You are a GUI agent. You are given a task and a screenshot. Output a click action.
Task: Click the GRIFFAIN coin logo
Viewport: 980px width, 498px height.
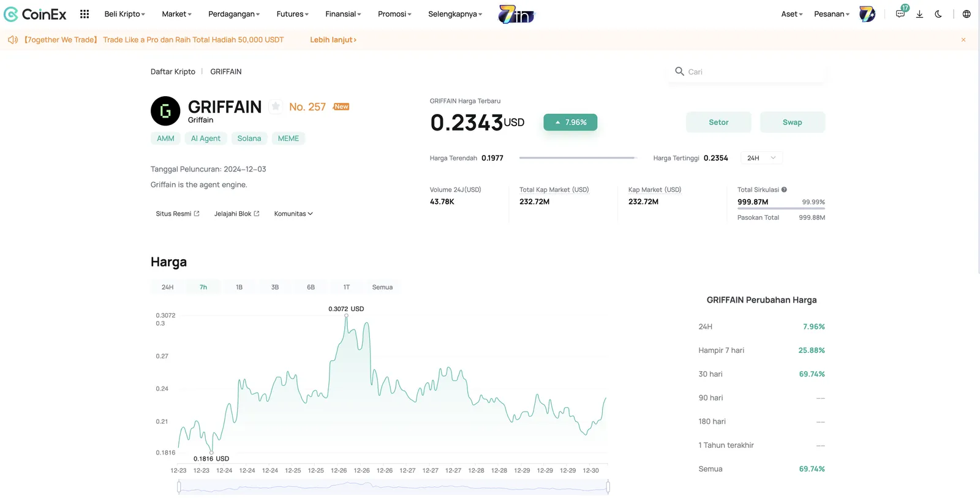pyautogui.click(x=165, y=111)
